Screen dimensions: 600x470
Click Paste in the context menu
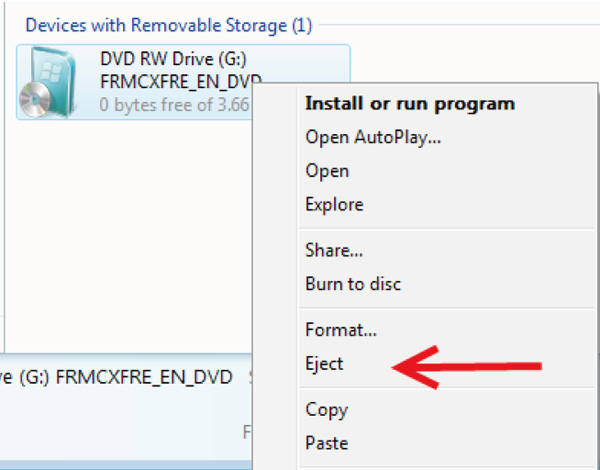326,443
